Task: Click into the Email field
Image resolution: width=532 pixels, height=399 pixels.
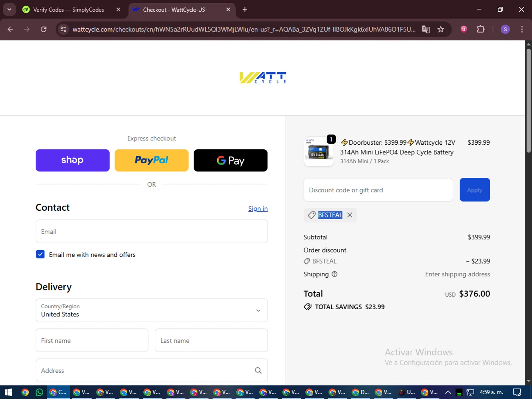Action: coord(152,232)
